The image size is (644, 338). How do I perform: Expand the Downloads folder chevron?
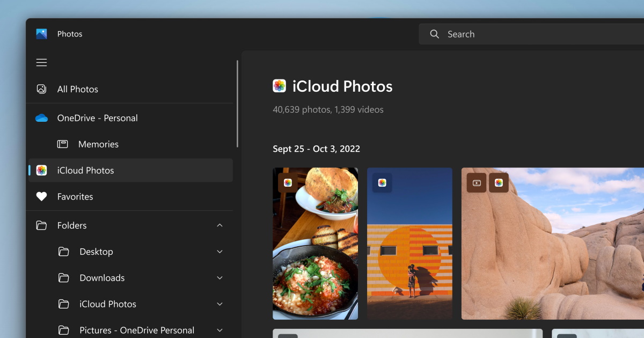coord(219,277)
